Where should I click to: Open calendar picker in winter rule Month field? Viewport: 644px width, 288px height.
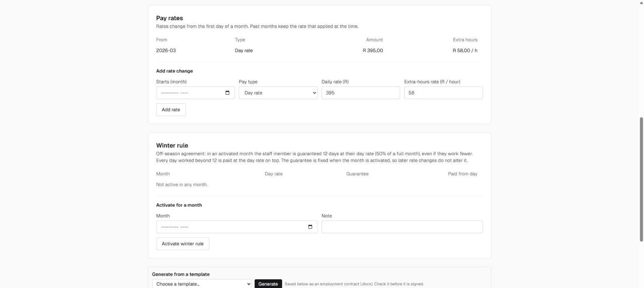pyautogui.click(x=310, y=227)
